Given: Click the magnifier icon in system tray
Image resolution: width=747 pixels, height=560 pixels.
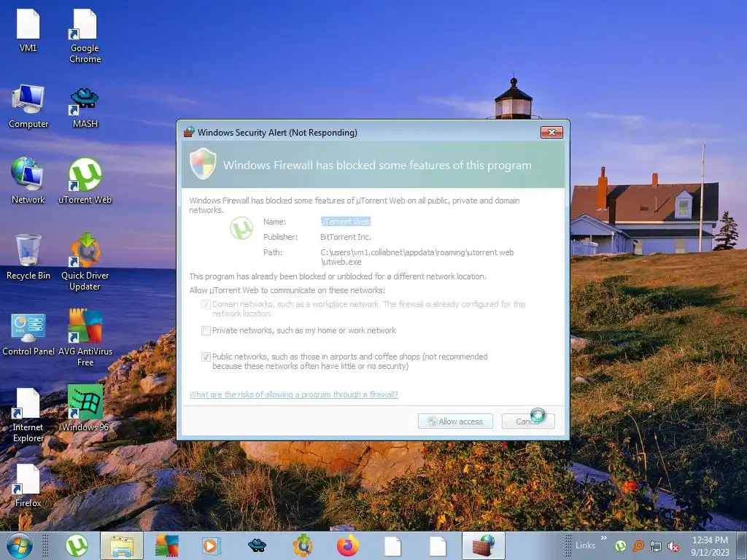Looking at the screenshot, I should click(x=638, y=546).
